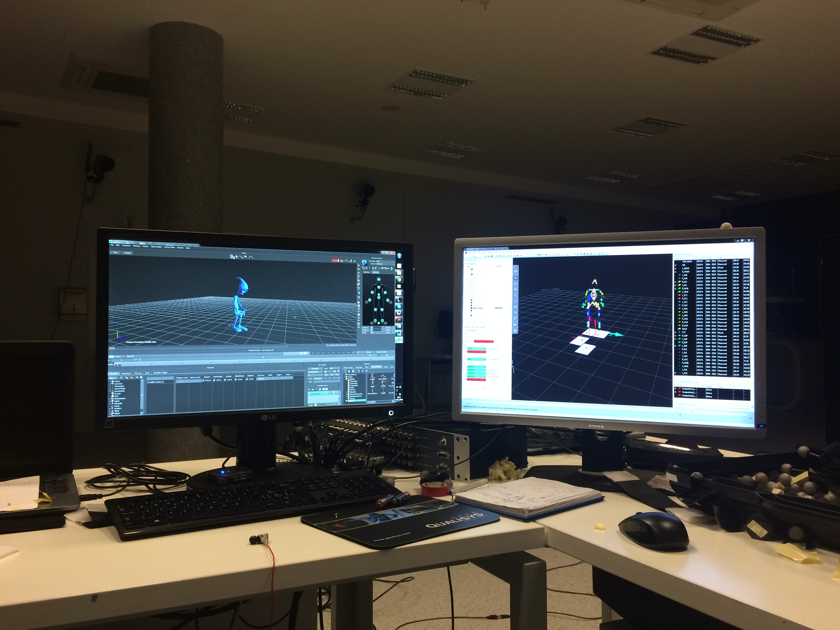Toggle the Skeleton Active checkbox
Viewport: 840px width, 630px height.
(x=247, y=379)
